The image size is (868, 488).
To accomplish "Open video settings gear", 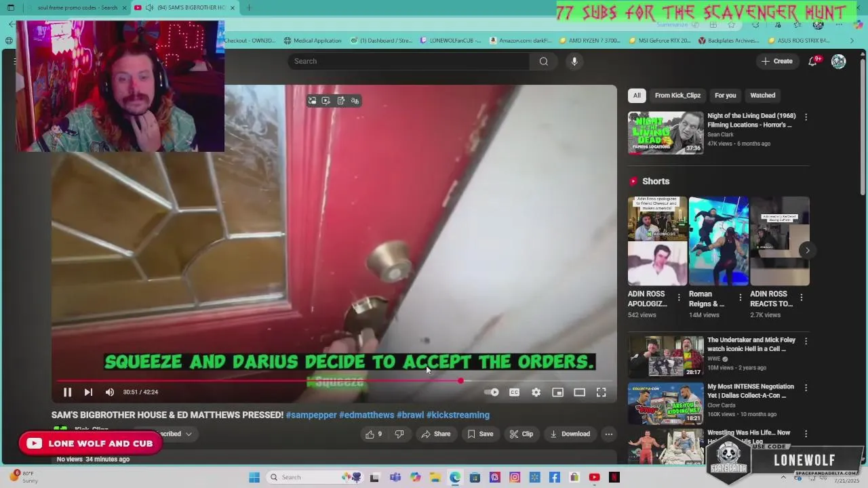I will pyautogui.click(x=536, y=392).
